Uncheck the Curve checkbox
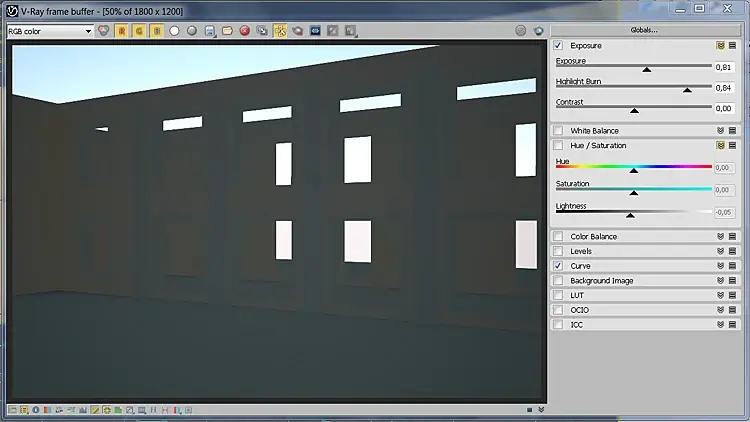750x422 pixels. [558, 266]
